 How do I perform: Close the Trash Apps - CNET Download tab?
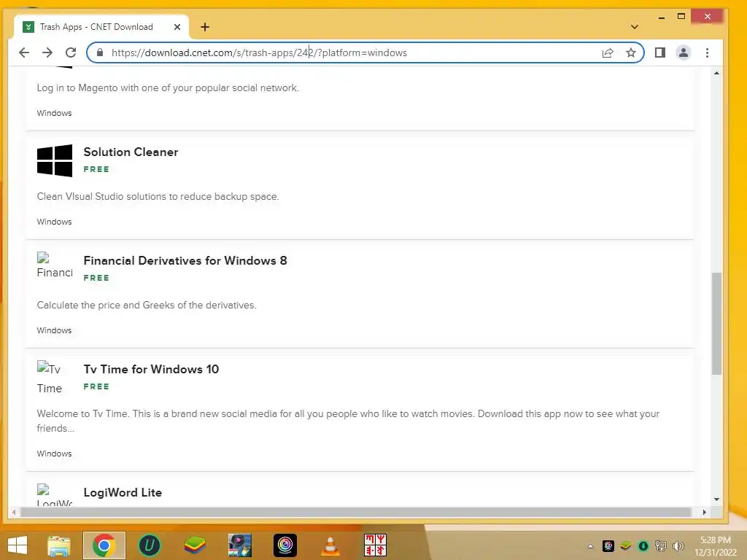[x=177, y=27]
